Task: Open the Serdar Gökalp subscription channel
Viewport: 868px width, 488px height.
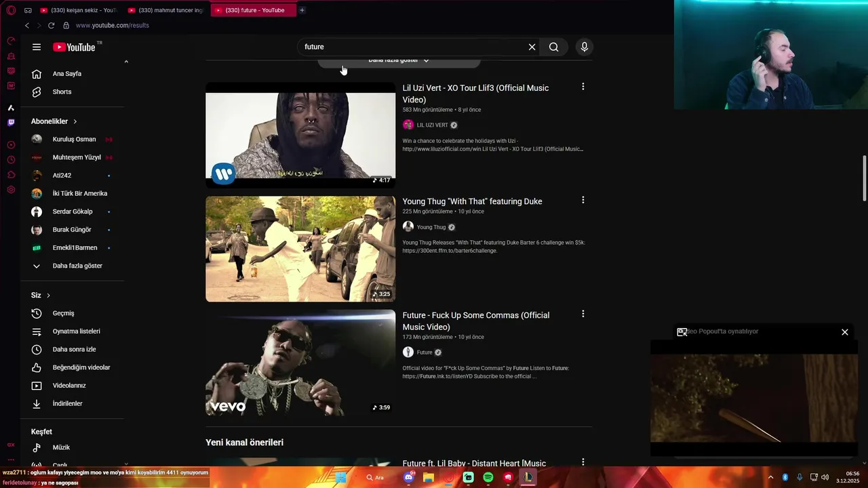Action: click(x=73, y=211)
